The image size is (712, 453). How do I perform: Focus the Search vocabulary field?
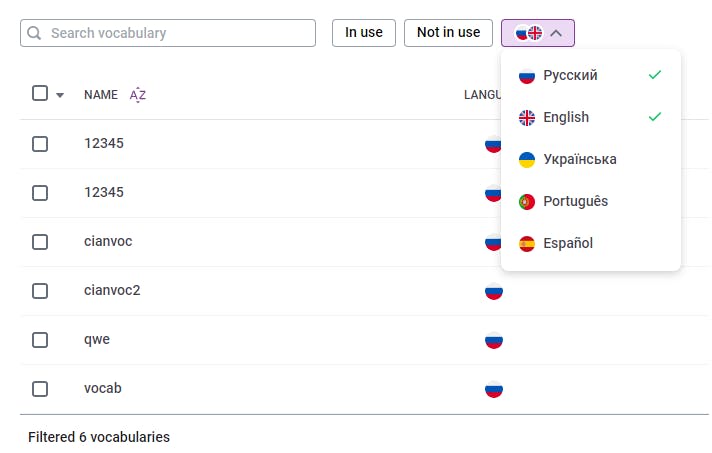coord(180,33)
